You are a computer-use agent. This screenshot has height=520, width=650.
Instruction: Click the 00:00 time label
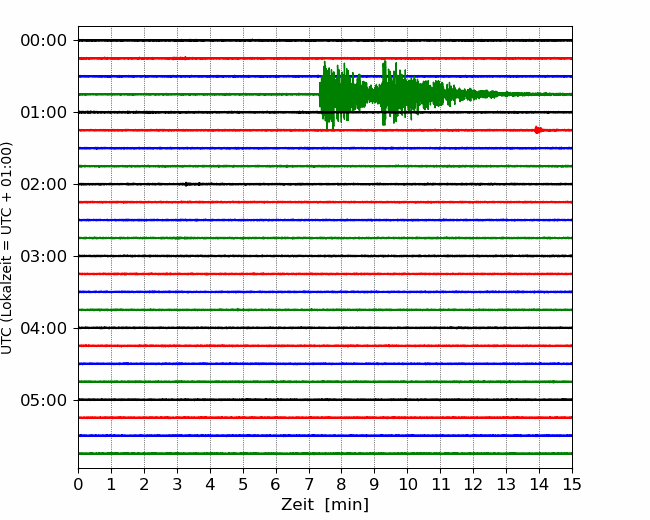44,41
